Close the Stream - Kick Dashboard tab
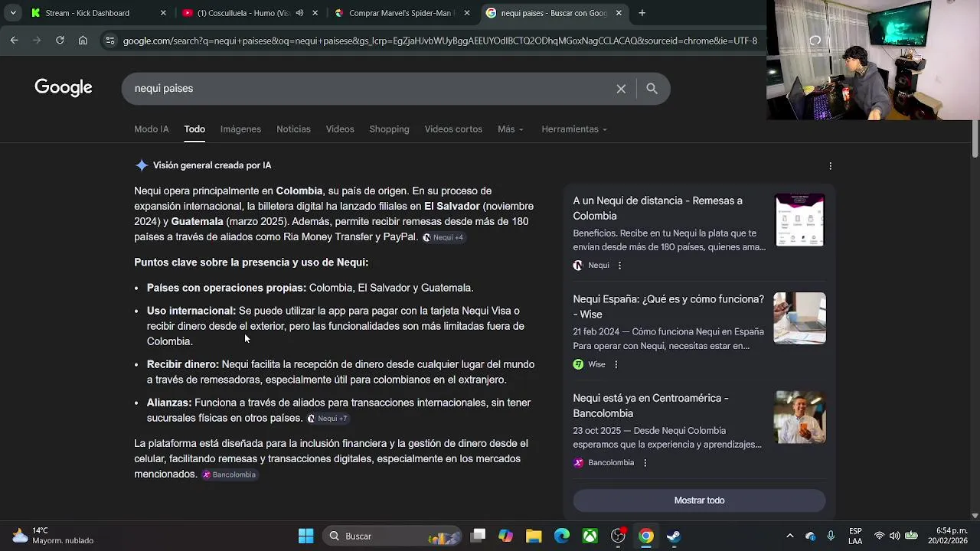 163,13
